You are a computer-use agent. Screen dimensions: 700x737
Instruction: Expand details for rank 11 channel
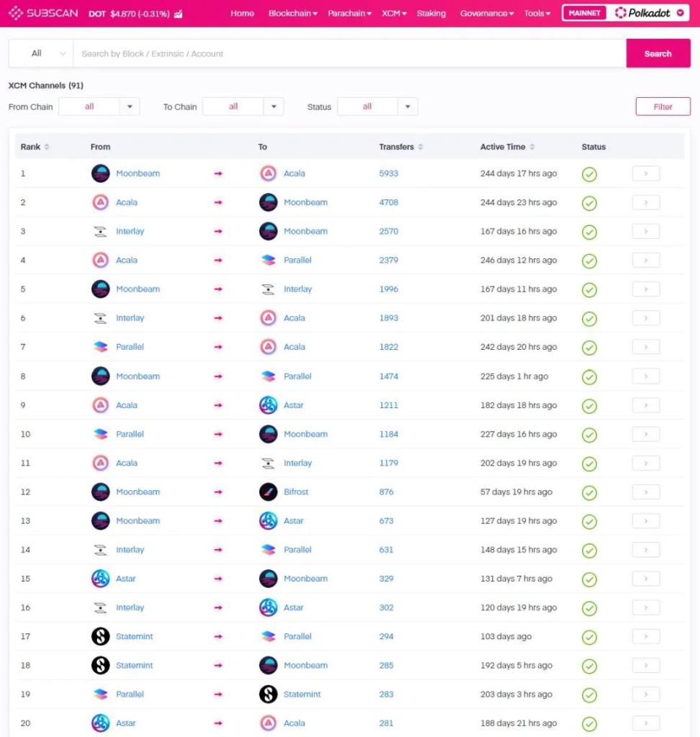point(646,463)
